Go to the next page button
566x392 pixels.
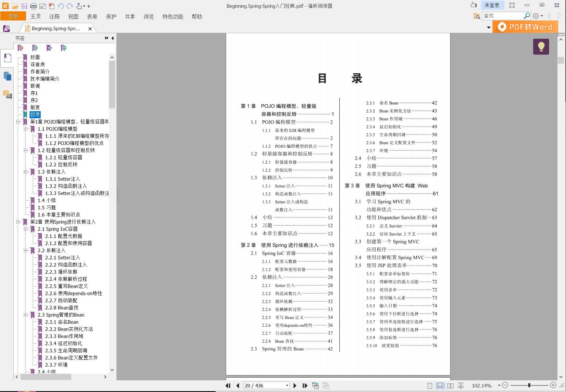click(295, 385)
